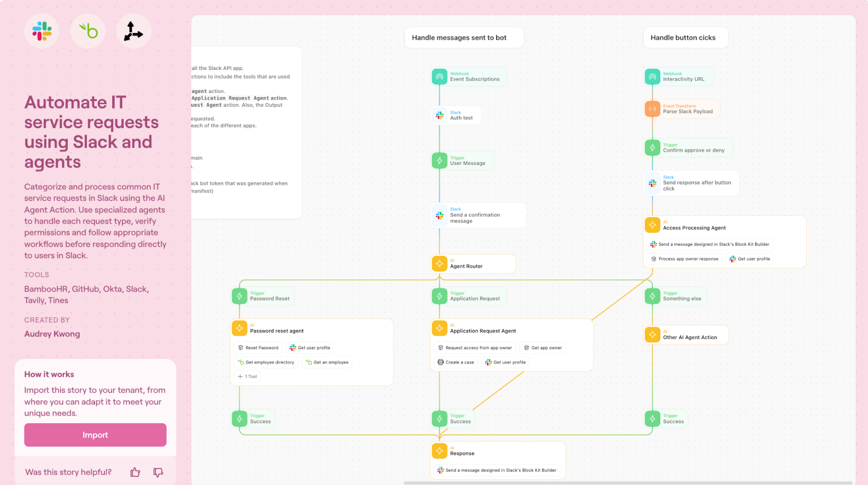
Task: Click the thumbs up helpful icon
Action: [x=135, y=473]
